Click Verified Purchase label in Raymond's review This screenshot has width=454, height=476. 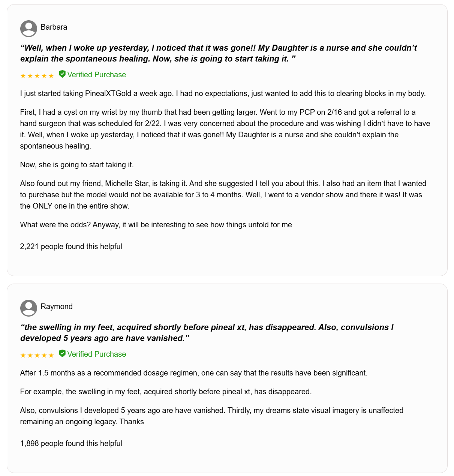[97, 354]
